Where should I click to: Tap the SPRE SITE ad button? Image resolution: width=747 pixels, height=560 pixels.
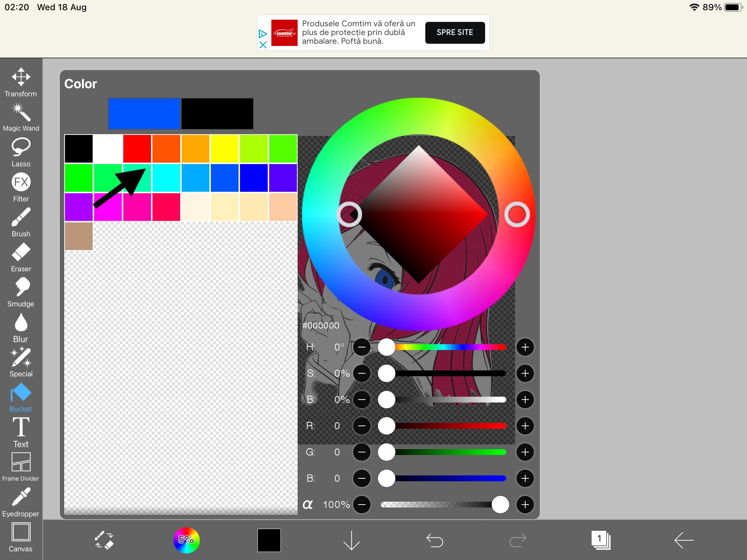[x=455, y=32]
